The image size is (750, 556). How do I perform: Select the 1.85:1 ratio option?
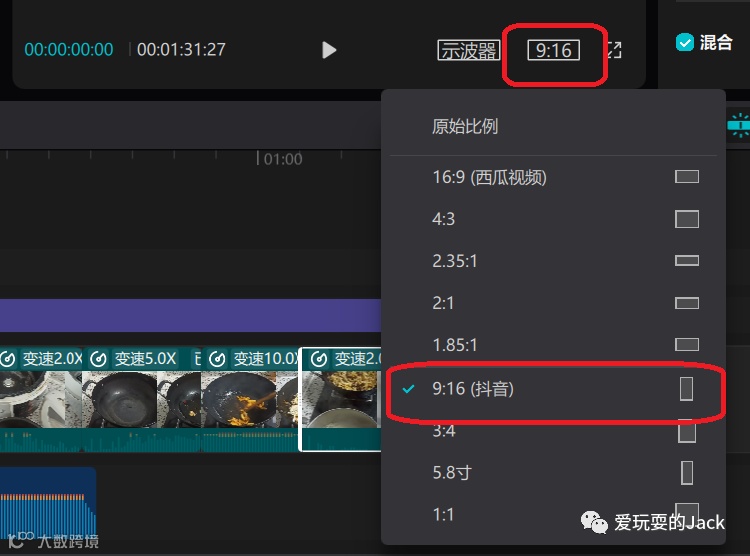pos(553,345)
